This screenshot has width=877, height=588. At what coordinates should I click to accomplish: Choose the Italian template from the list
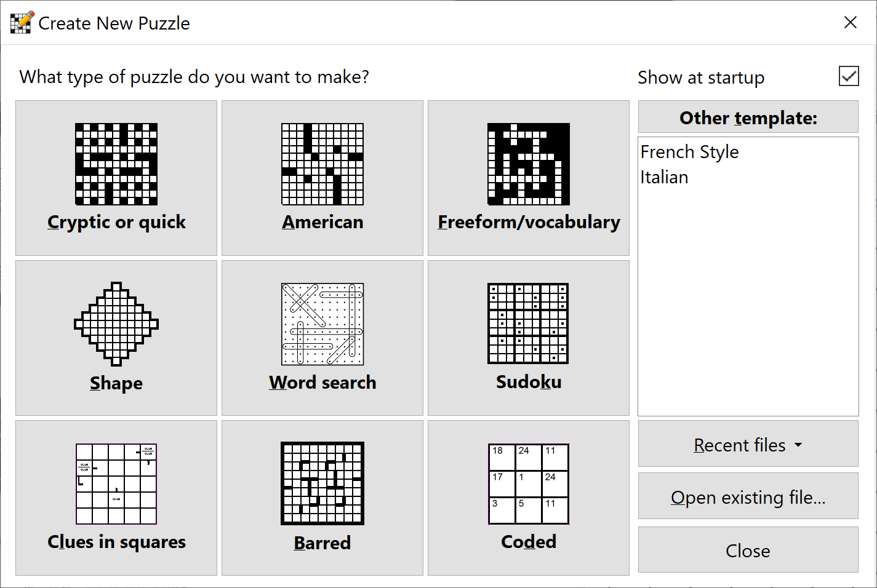click(x=664, y=177)
